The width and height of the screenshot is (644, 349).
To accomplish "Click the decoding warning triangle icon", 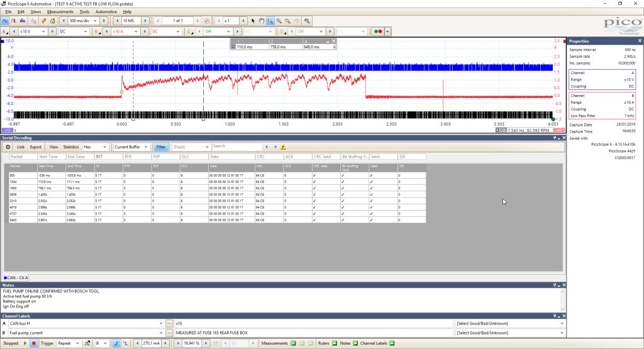I will click(283, 147).
